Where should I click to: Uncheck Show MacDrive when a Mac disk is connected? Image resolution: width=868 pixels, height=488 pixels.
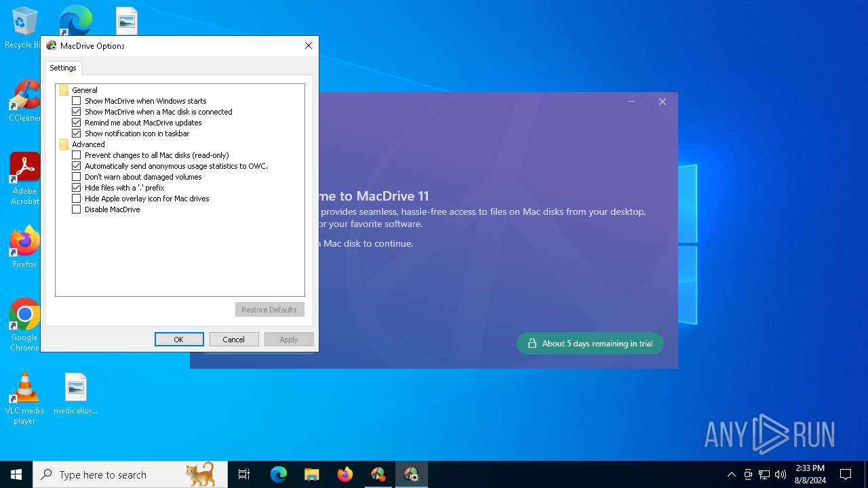pos(76,112)
